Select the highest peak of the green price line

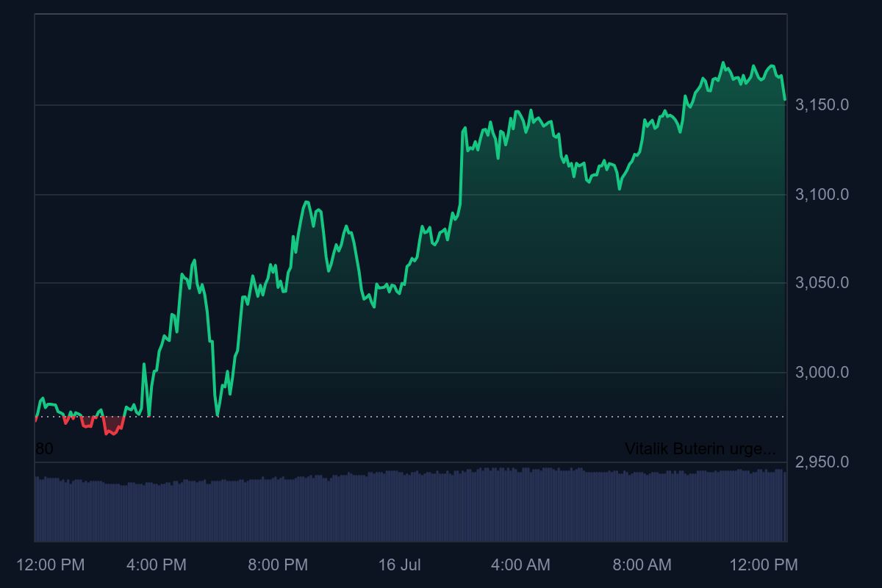(723, 62)
